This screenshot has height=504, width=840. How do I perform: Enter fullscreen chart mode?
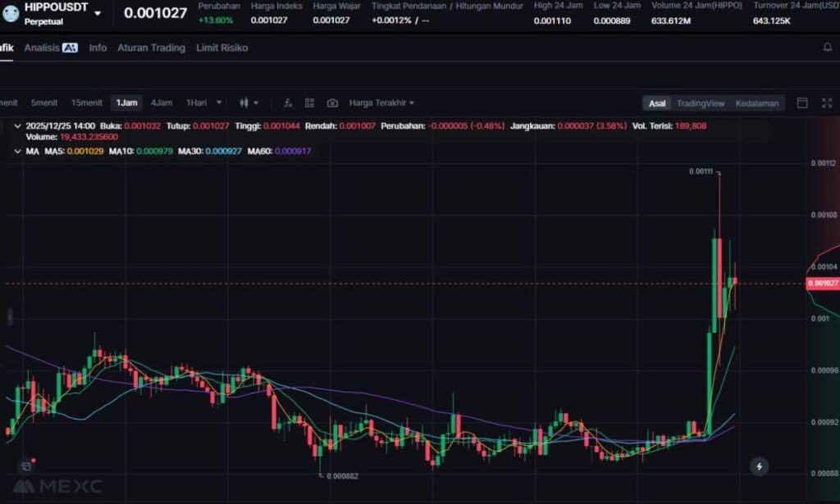(826, 103)
